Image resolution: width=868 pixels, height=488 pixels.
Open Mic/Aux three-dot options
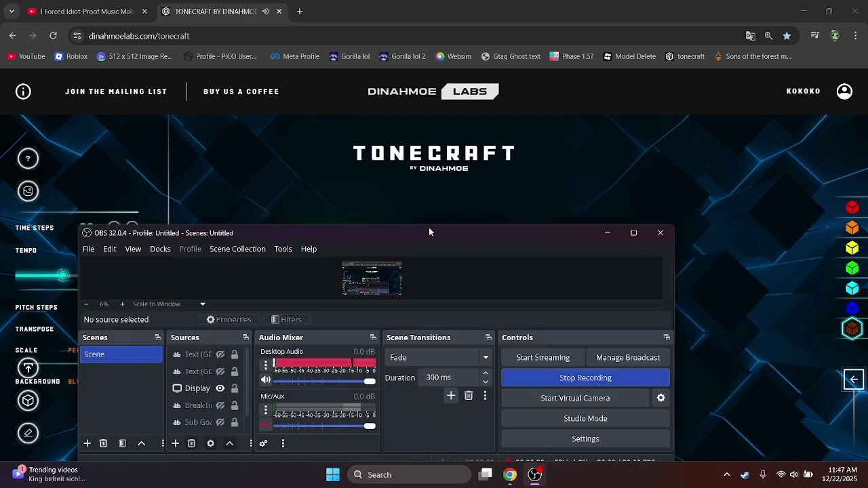click(x=266, y=409)
